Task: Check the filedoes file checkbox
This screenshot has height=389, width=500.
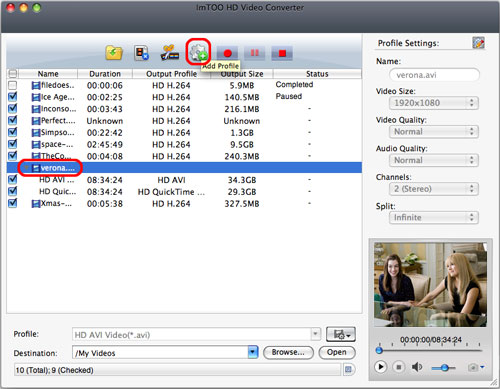Action: pyautogui.click(x=13, y=85)
